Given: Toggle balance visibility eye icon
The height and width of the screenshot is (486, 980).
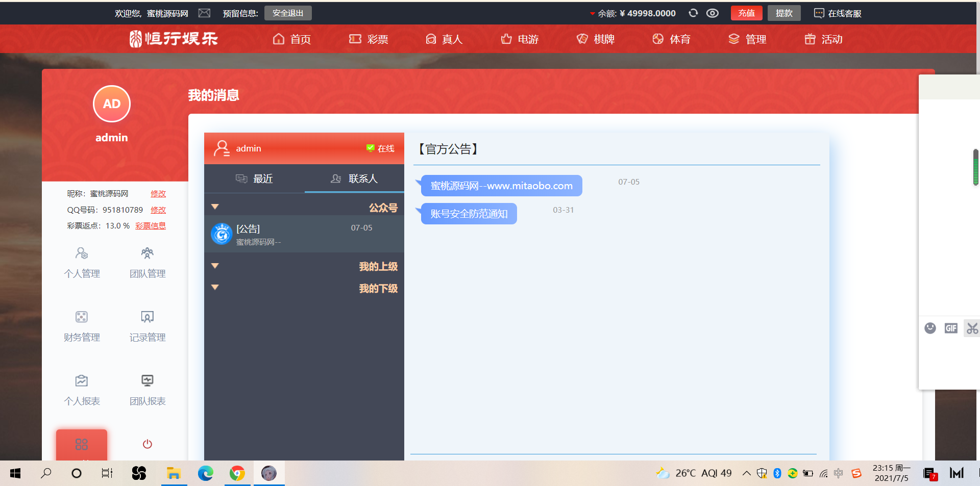Looking at the screenshot, I should tap(713, 13).
